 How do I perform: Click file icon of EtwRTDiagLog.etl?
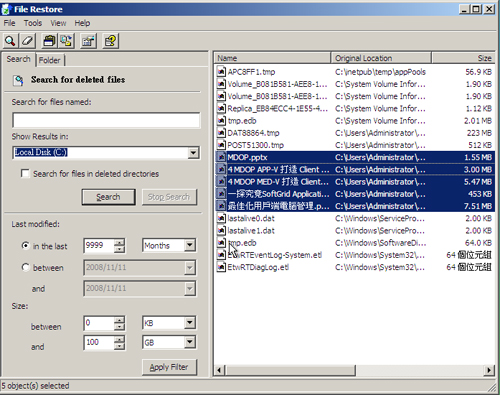pyautogui.click(x=221, y=267)
